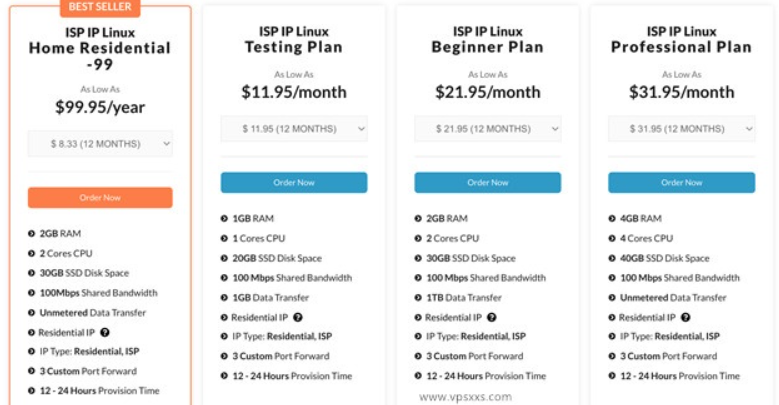The height and width of the screenshot is (405, 779).
Task: Click the ISP IP Linux Professional Plan heading
Action: tap(681, 39)
